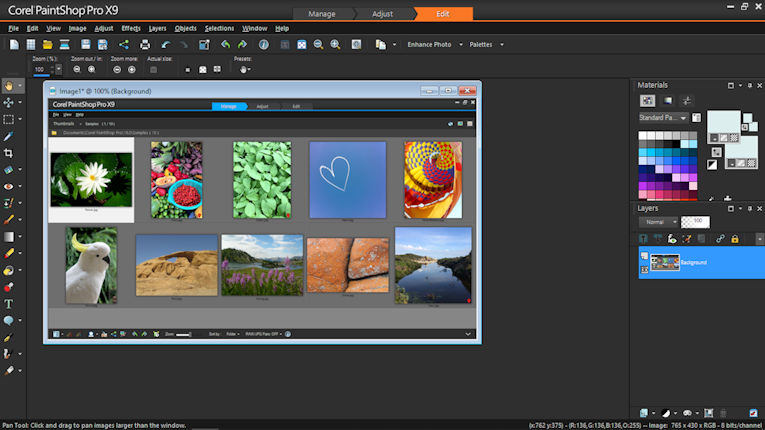765x430 pixels.
Task: Switch to the Manage tab
Action: (322, 14)
